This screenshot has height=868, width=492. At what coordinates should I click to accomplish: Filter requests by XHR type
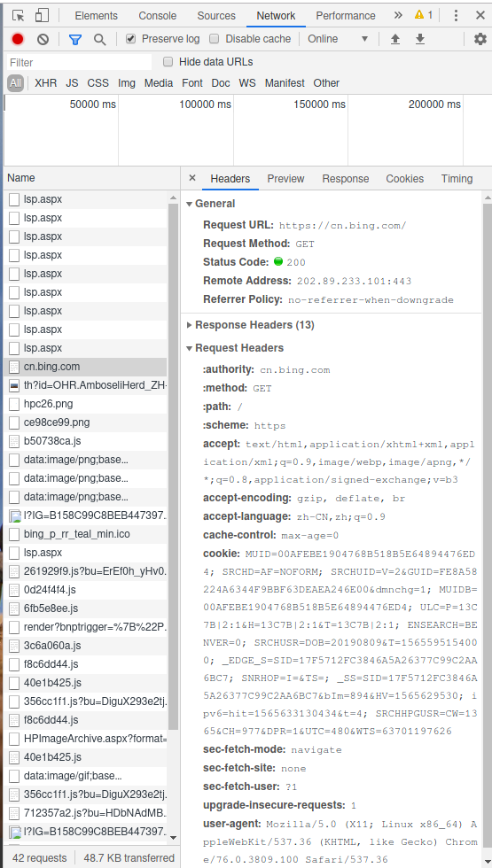(46, 83)
